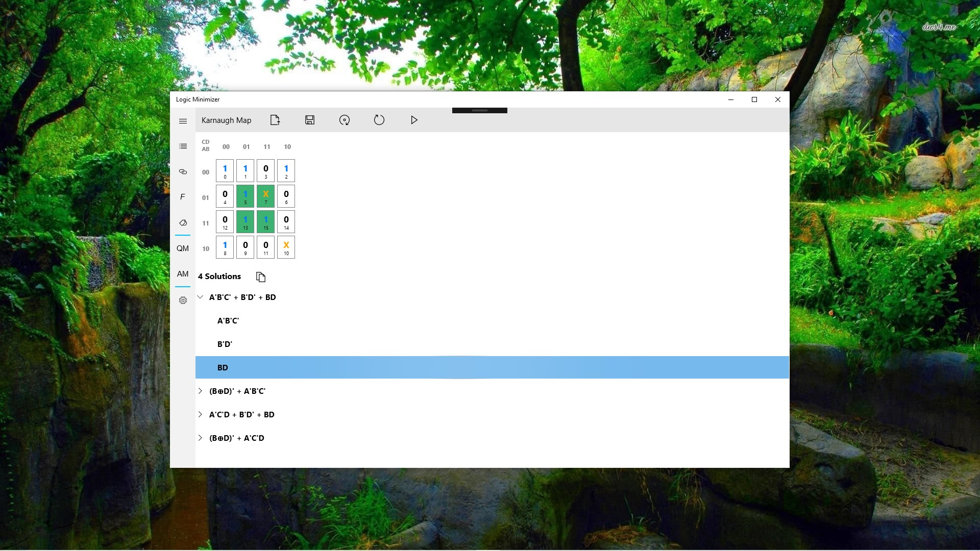Screen dimensions: 980x551
Task: Expand the A'C'D + B'D' + BD solution
Action: (x=200, y=414)
